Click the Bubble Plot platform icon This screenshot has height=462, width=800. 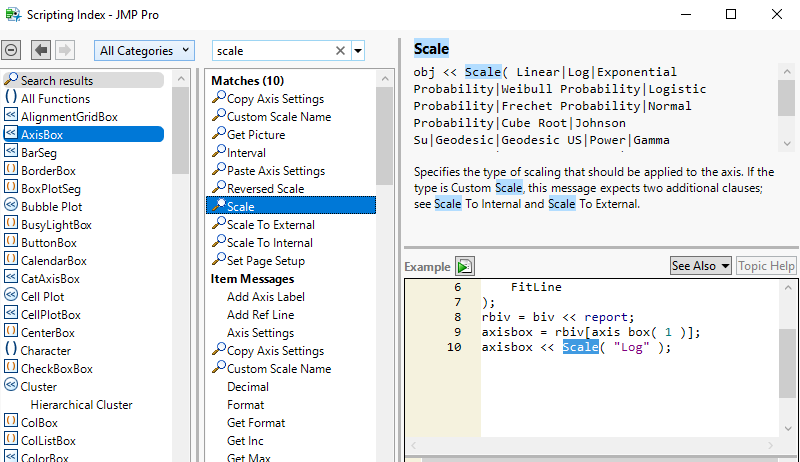coord(11,206)
